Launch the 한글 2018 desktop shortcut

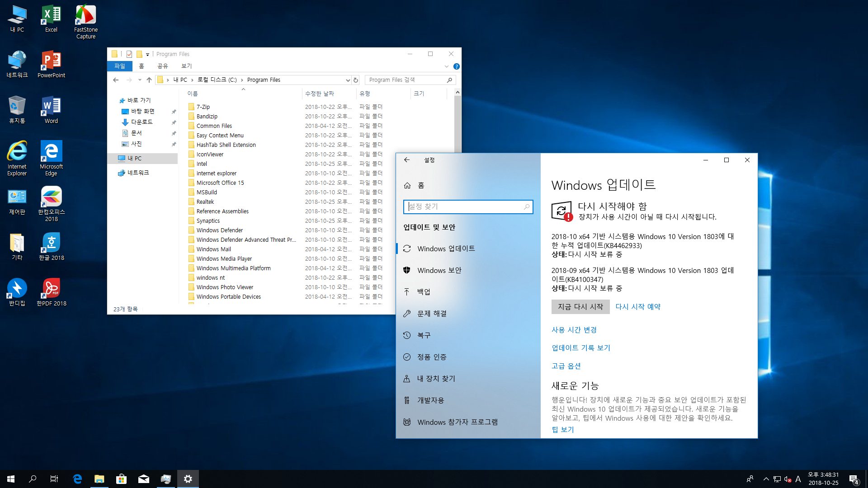pyautogui.click(x=51, y=247)
